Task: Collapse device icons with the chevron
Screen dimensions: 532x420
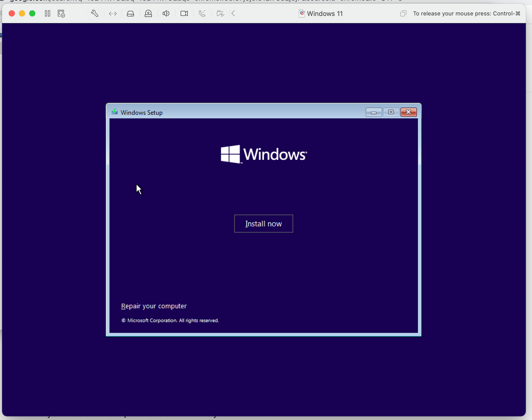Action: coord(233,13)
